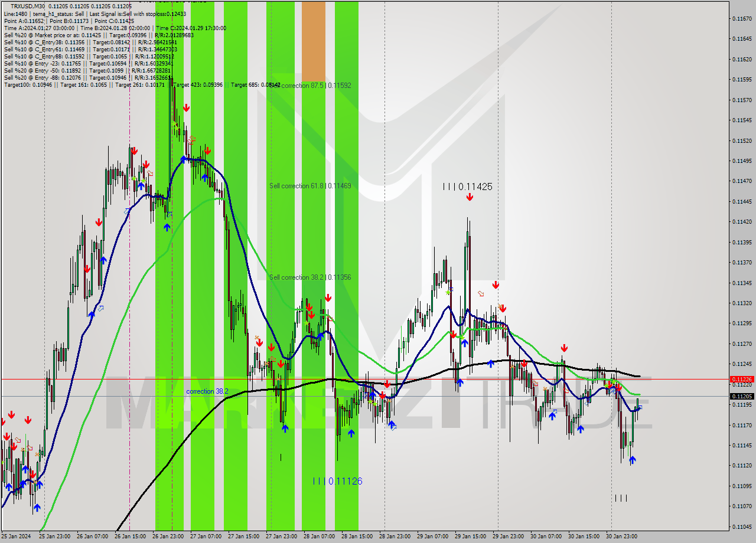Click 0.11370 on the price axis
The image size is (756, 543).
[x=741, y=263]
